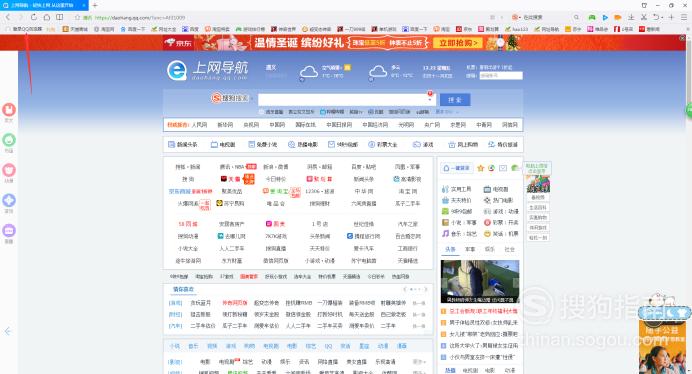Open the blue game icon in left sidebar
692x374 pixels.
click(9, 200)
